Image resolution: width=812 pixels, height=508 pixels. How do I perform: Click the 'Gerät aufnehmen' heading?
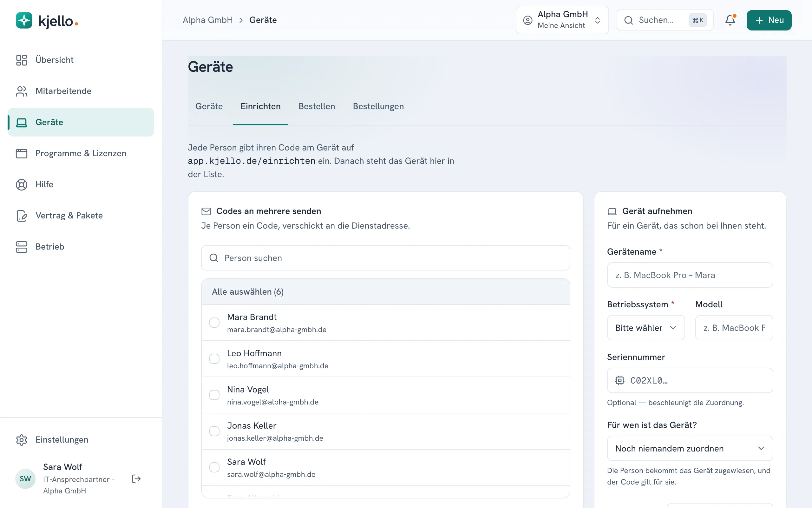coord(657,211)
